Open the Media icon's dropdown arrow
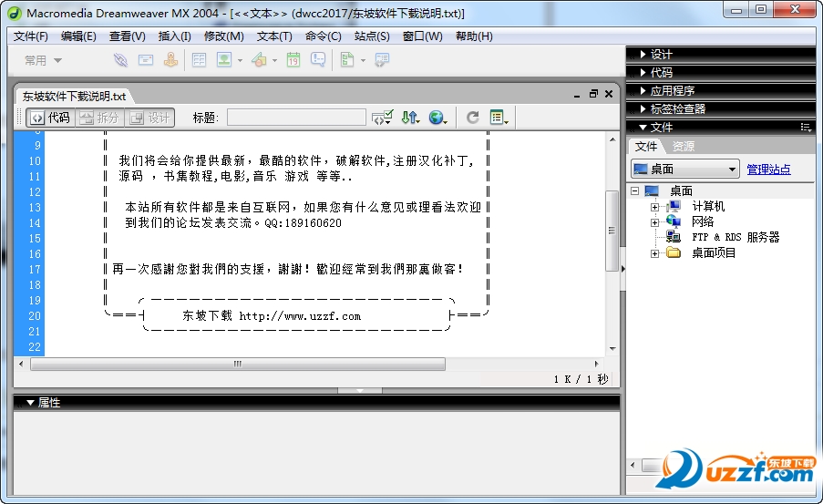Image resolution: width=823 pixels, height=504 pixels. click(x=274, y=60)
